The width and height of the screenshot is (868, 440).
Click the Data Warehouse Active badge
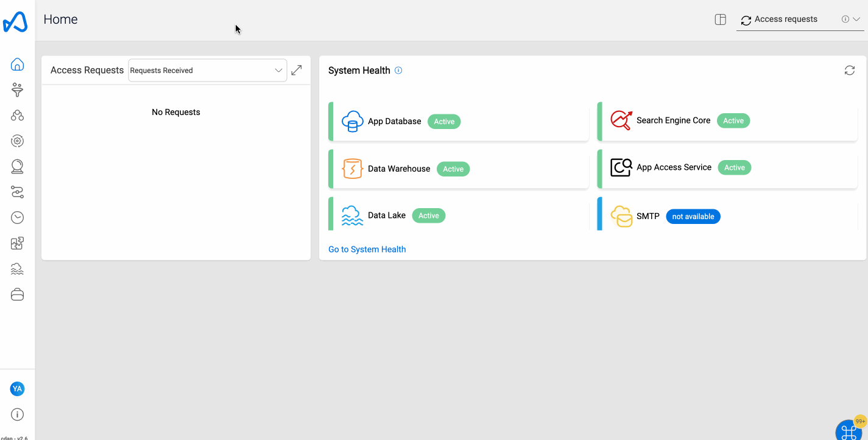coord(453,169)
